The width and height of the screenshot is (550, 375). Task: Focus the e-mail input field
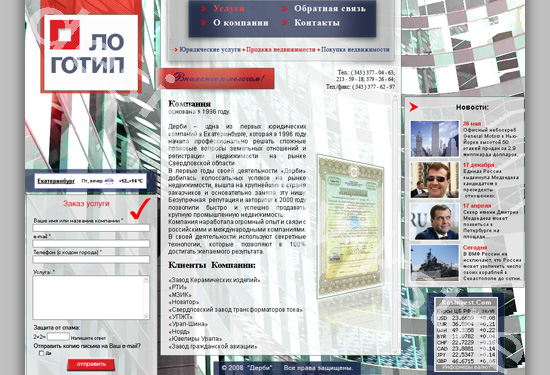[x=91, y=243]
